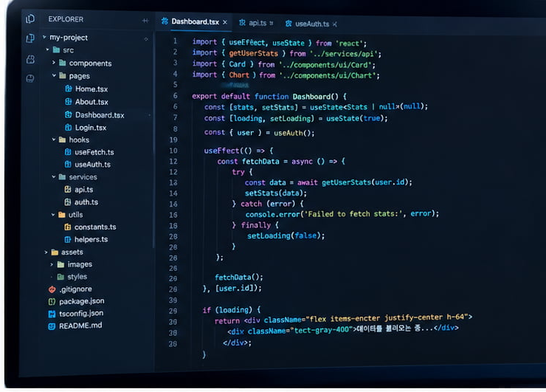Select the styles folder

[77, 277]
